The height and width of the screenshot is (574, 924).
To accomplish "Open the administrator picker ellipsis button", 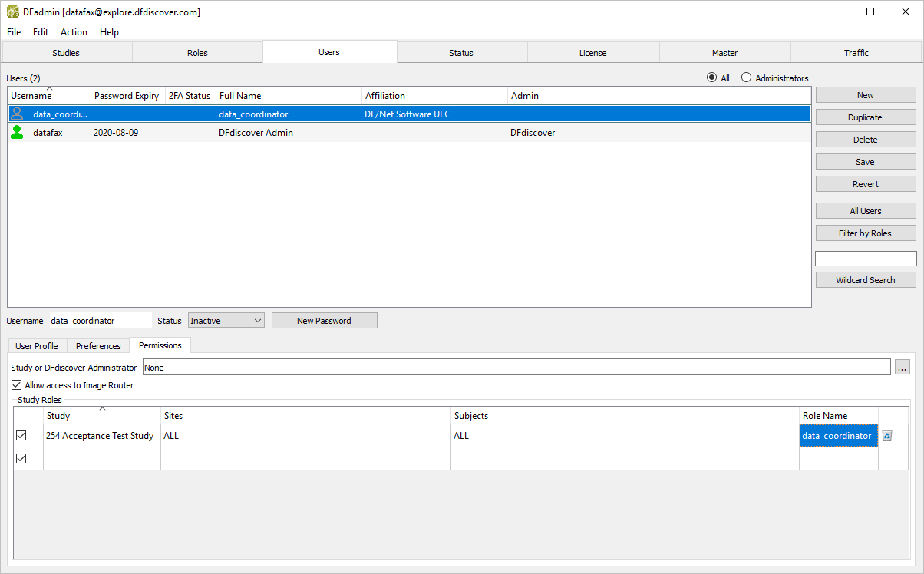I will 903,368.
